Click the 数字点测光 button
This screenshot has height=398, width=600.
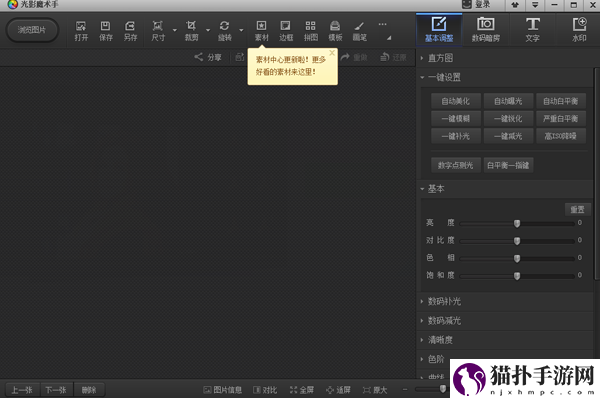point(456,165)
